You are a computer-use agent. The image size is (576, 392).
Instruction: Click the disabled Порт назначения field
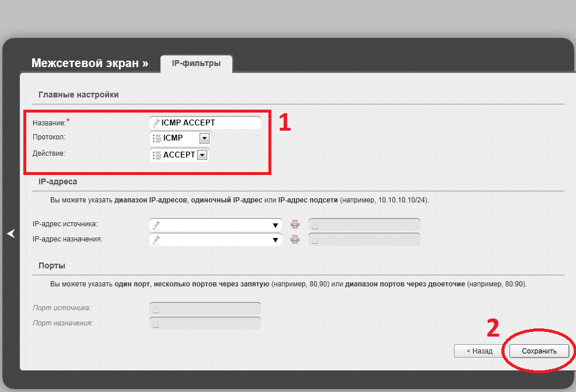point(205,323)
